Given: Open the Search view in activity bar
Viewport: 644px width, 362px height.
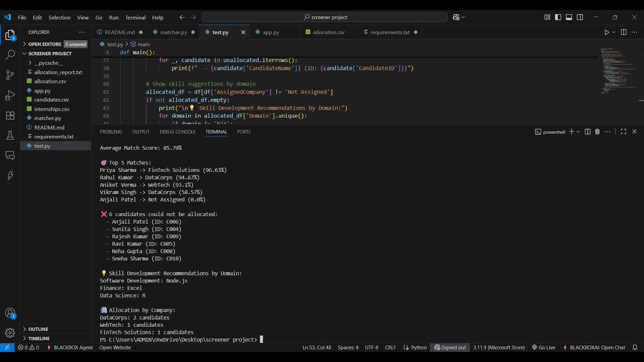Looking at the screenshot, I should [x=10, y=55].
